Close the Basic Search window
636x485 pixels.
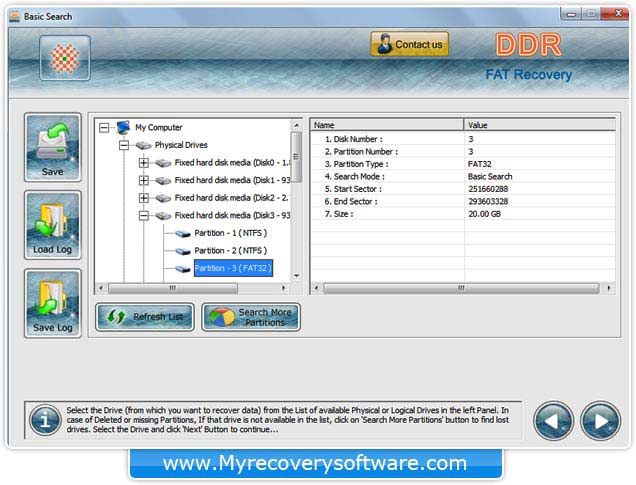tap(617, 14)
